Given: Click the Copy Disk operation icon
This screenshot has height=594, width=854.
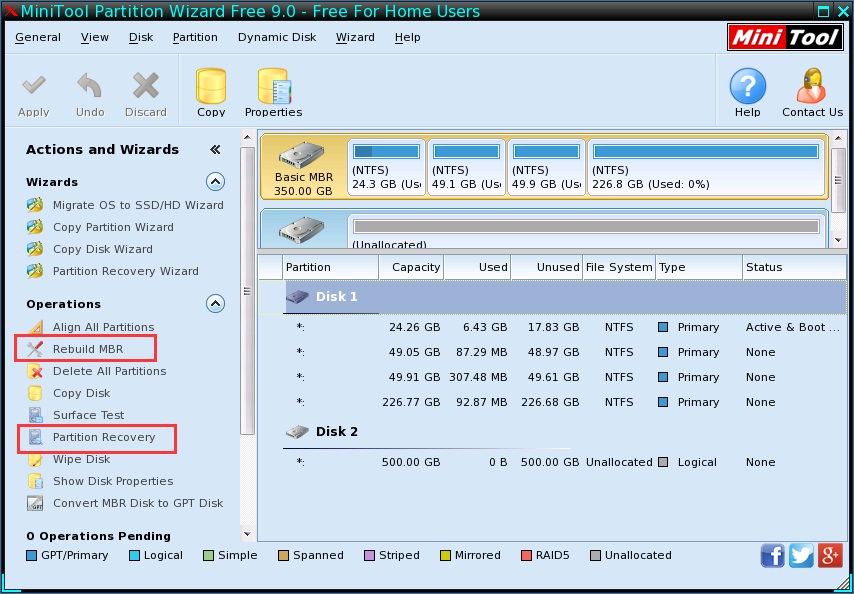Looking at the screenshot, I should [x=35, y=393].
